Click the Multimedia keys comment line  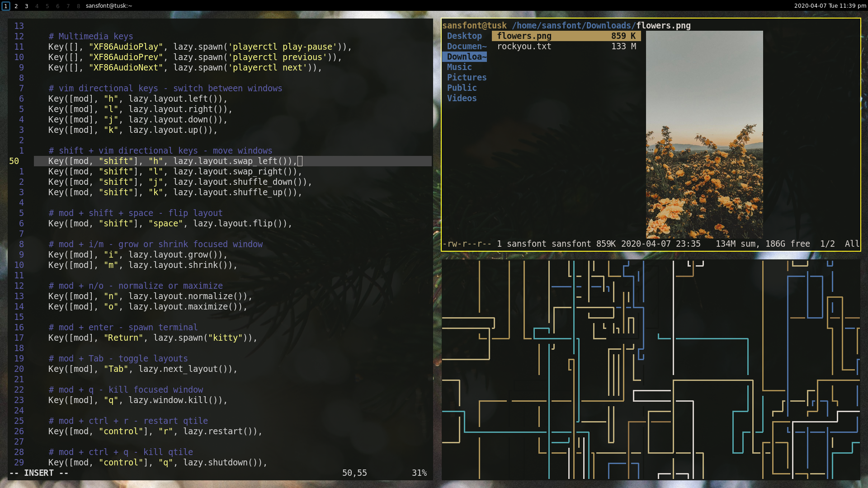pyautogui.click(x=91, y=37)
